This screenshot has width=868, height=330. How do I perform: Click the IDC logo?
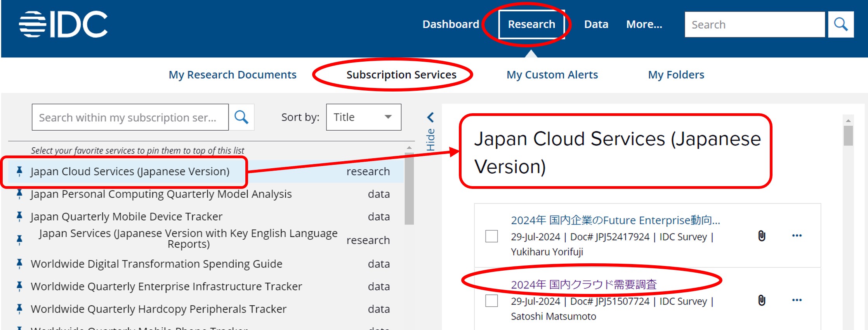point(63,24)
